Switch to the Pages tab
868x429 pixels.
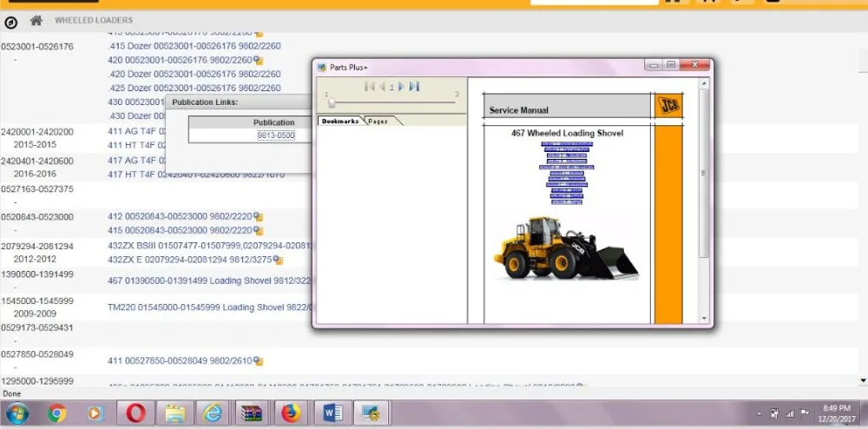coord(378,121)
